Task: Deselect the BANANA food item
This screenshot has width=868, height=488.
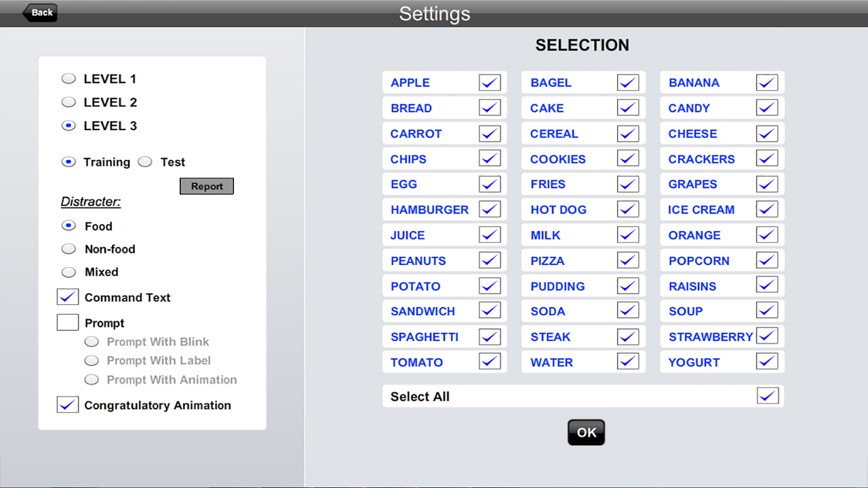Action: pyautogui.click(x=767, y=83)
